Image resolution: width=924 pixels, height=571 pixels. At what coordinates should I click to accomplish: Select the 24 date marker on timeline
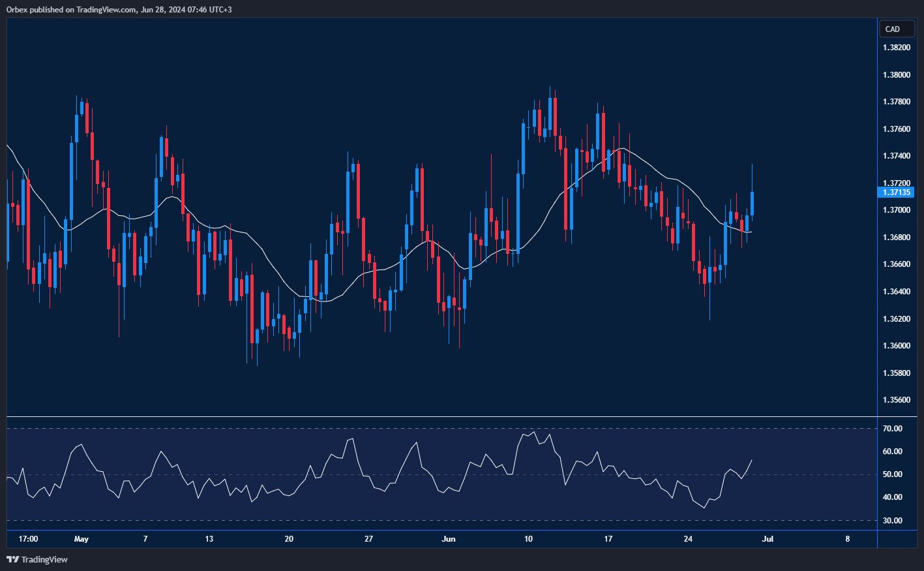(x=688, y=539)
